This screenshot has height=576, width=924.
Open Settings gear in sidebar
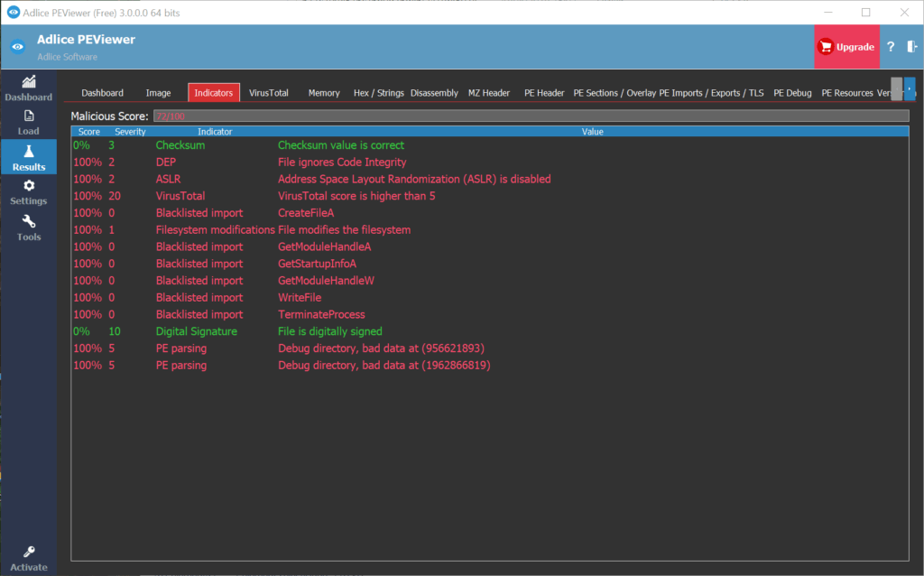tap(29, 186)
